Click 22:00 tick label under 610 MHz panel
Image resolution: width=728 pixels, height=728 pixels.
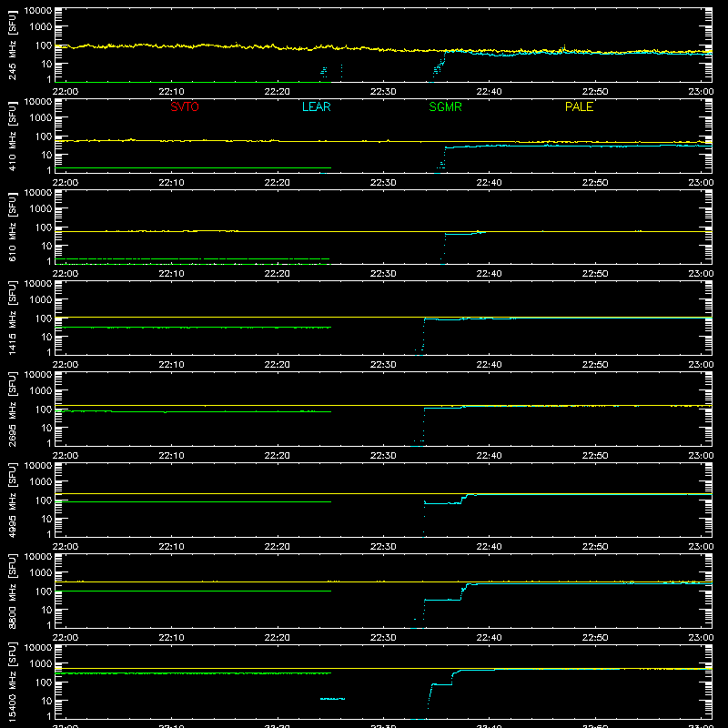click(x=66, y=274)
